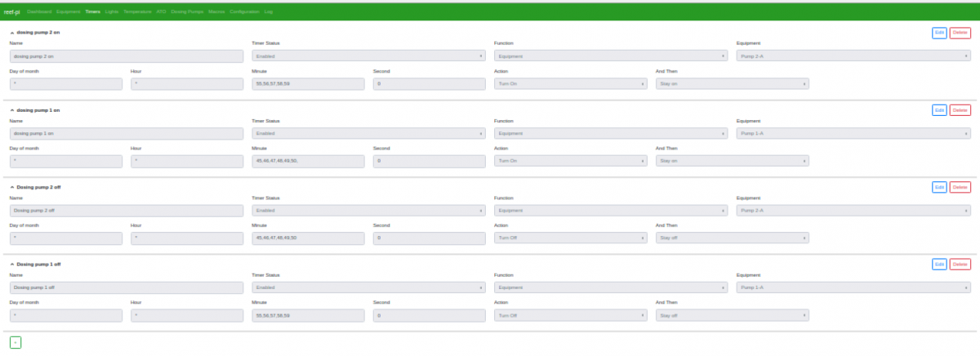
Task: Go to the Dashboard tab
Action: click(x=38, y=12)
